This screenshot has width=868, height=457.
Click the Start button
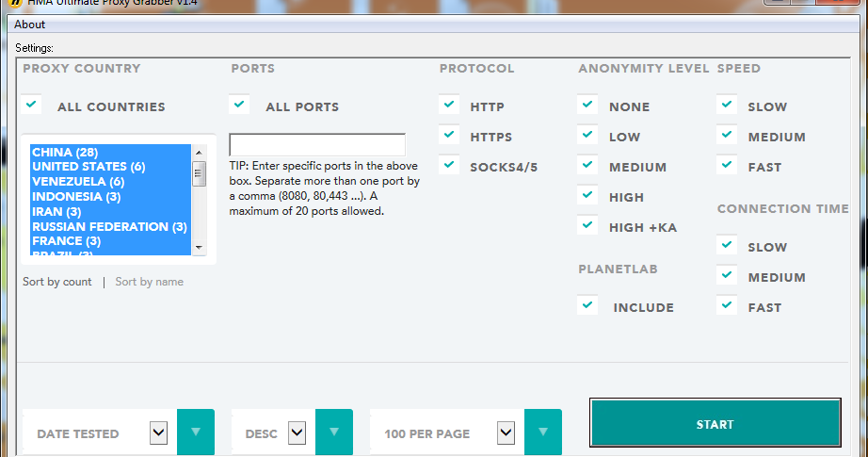[715, 423]
